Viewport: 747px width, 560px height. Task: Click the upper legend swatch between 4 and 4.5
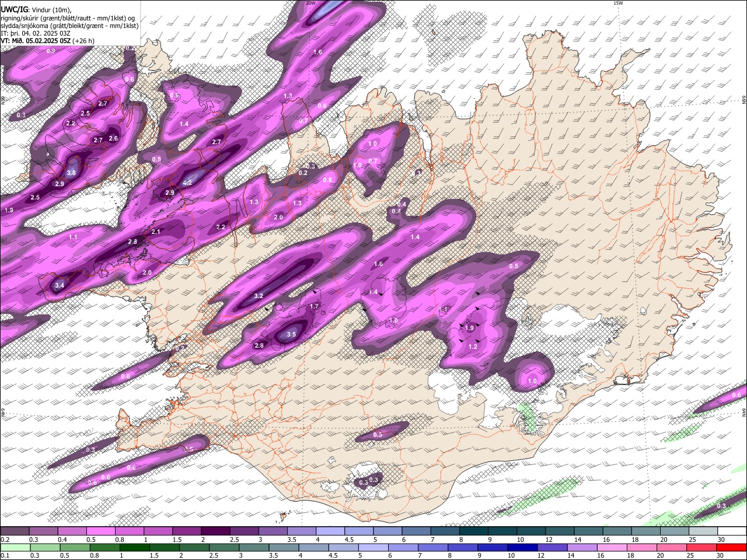click(329, 531)
